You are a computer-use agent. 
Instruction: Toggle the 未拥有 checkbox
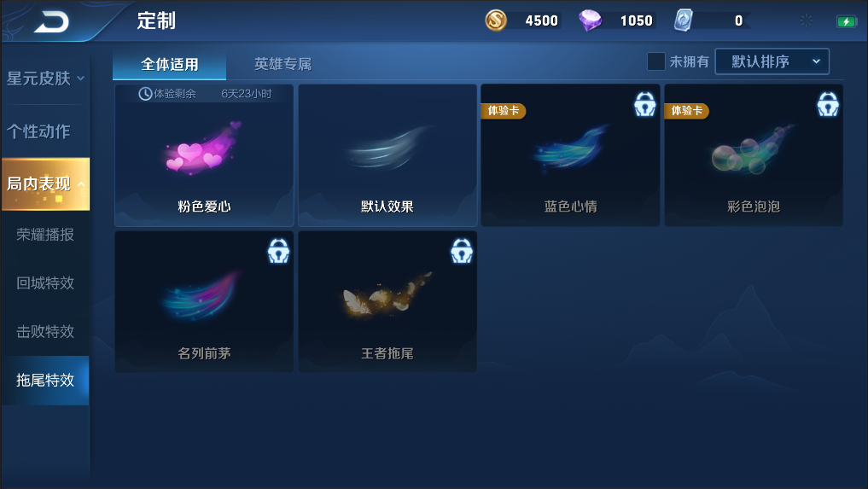pyautogui.click(x=656, y=61)
